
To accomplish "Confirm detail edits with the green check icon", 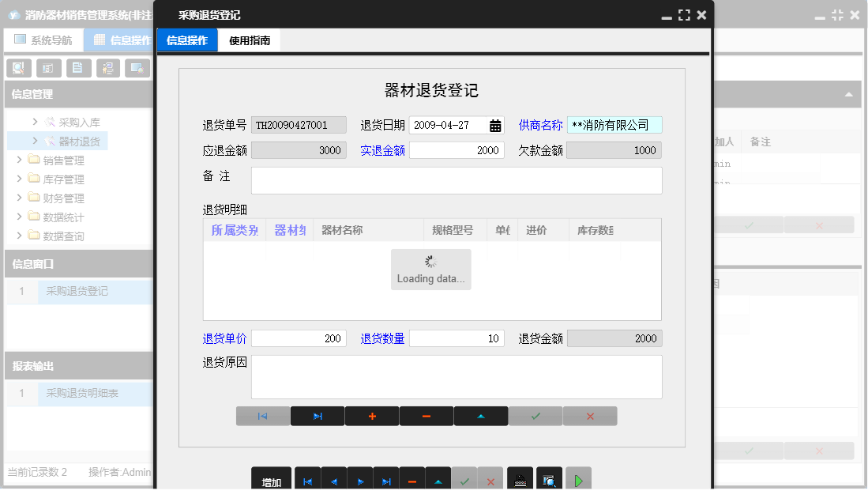I will (535, 416).
